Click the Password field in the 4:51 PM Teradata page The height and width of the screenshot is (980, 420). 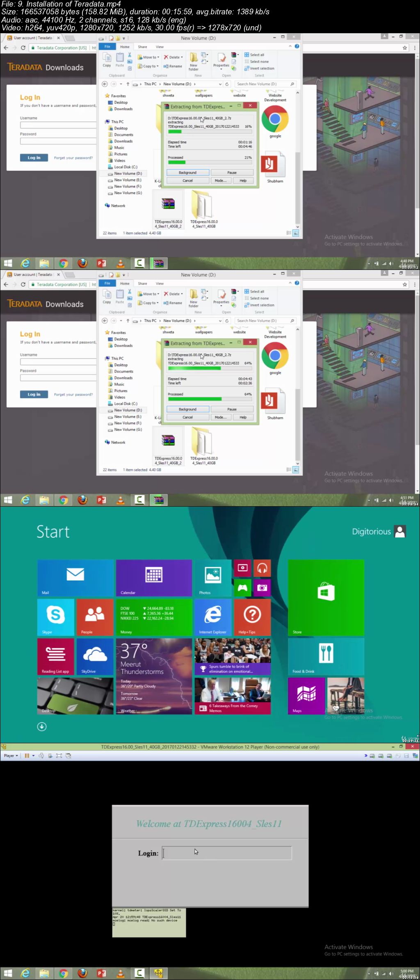pyautogui.click(x=58, y=378)
